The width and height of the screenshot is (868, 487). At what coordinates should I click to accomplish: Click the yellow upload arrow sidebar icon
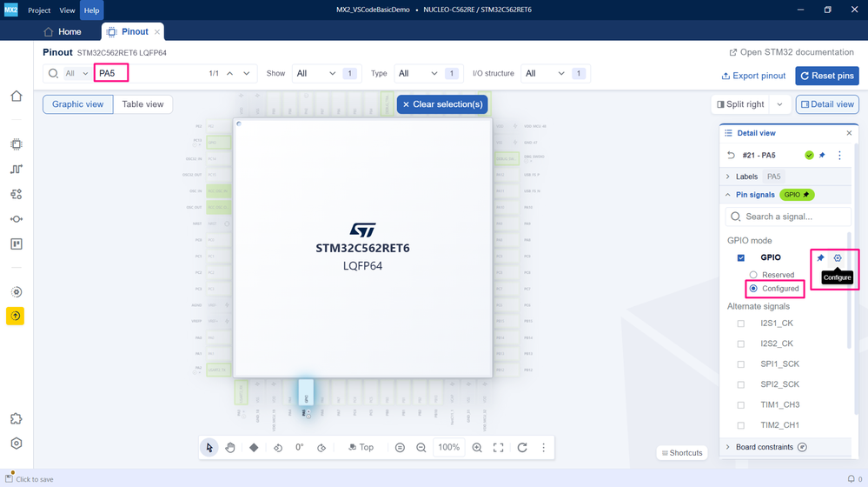click(x=16, y=316)
